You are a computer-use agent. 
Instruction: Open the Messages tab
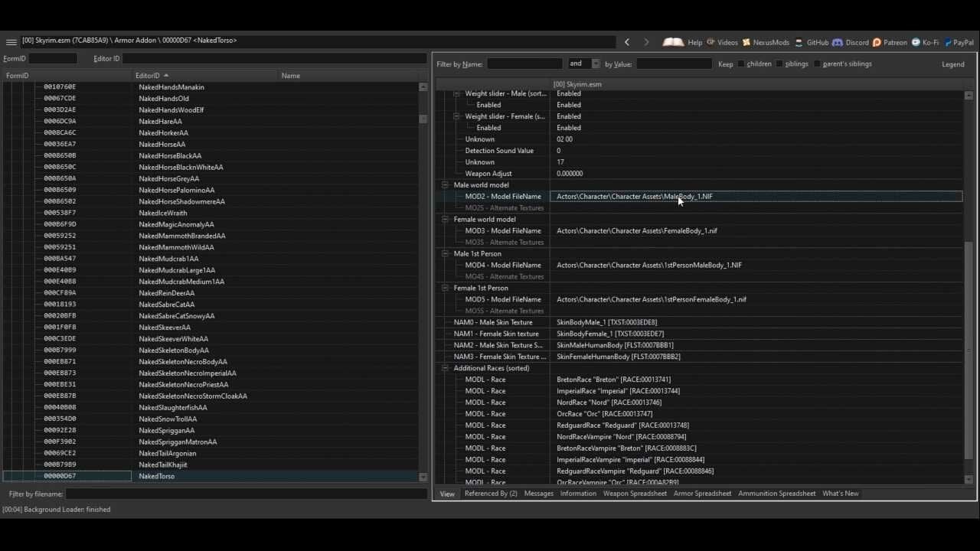(538, 494)
